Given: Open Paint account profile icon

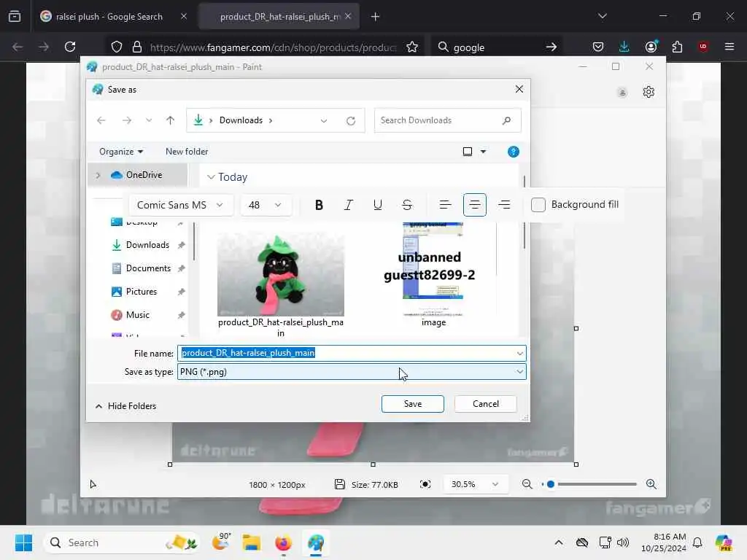Looking at the screenshot, I should [622, 93].
